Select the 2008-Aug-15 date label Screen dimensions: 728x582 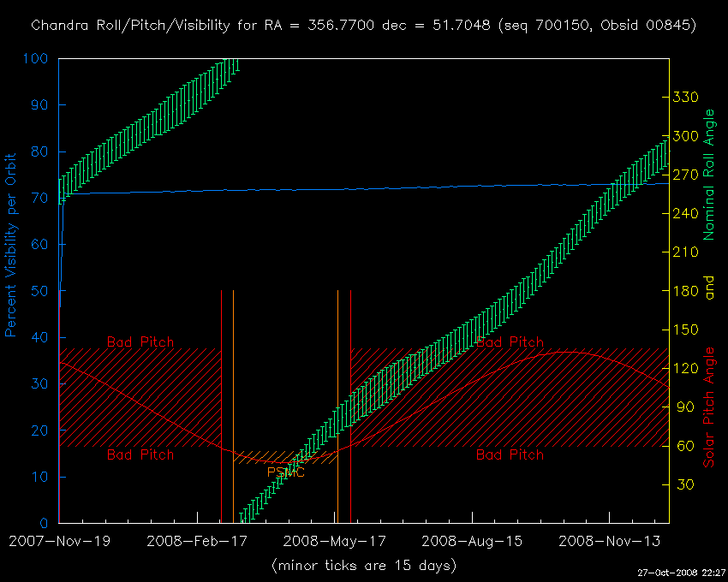pyautogui.click(x=472, y=541)
